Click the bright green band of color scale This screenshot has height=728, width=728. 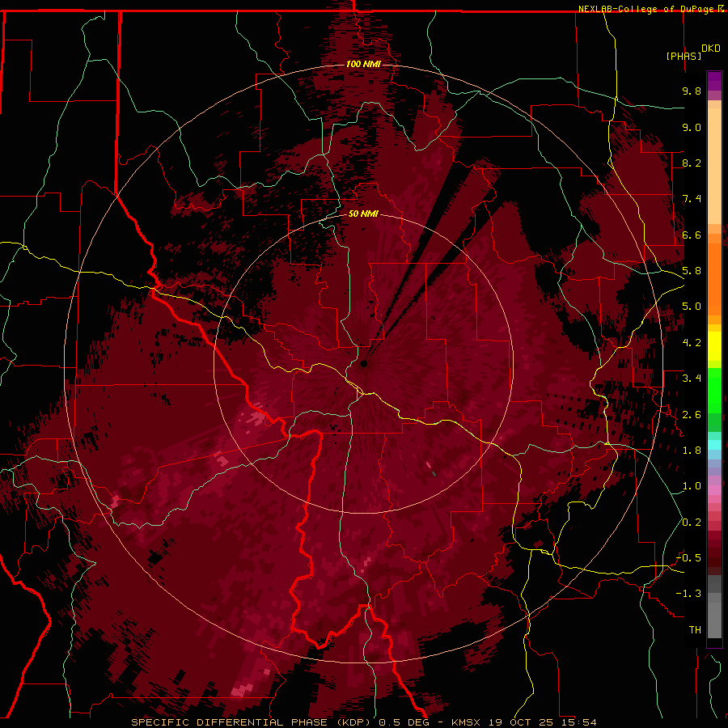click(714, 390)
